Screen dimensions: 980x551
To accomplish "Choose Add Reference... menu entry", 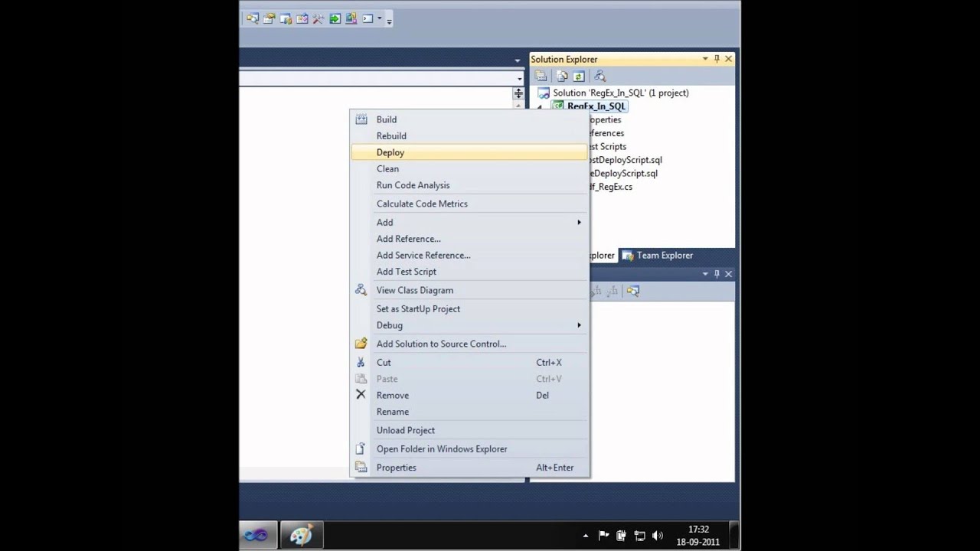I will [469, 239].
